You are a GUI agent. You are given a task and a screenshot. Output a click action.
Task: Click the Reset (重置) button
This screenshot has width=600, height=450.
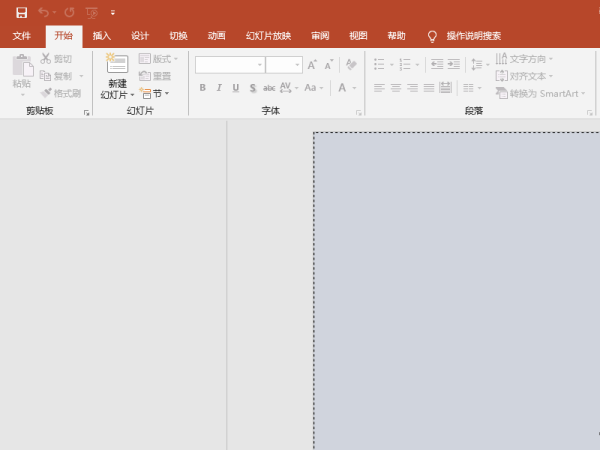coord(155,76)
